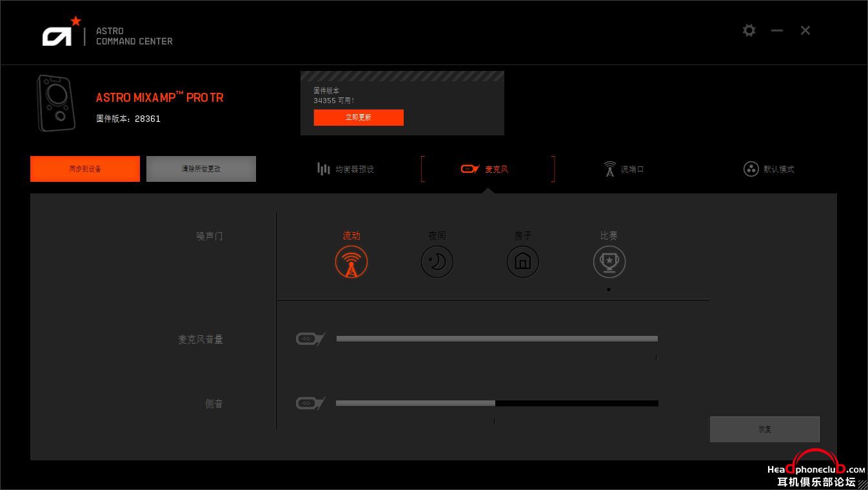Click the Astro logo icon
The image size is (868, 490).
(x=62, y=32)
